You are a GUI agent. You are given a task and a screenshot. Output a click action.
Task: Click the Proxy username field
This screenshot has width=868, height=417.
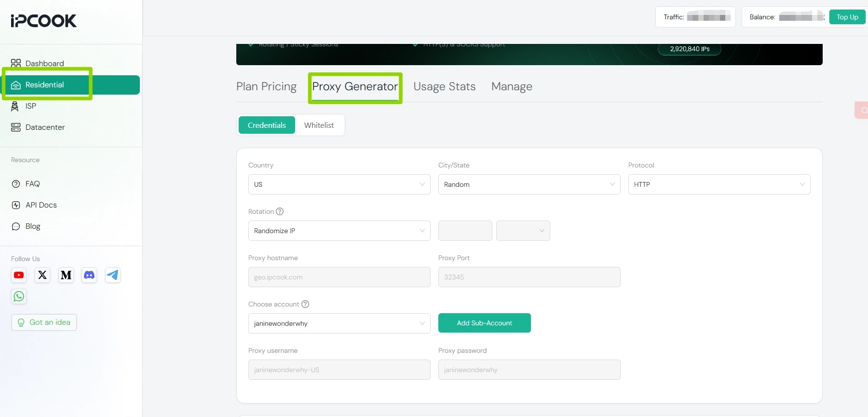click(339, 370)
